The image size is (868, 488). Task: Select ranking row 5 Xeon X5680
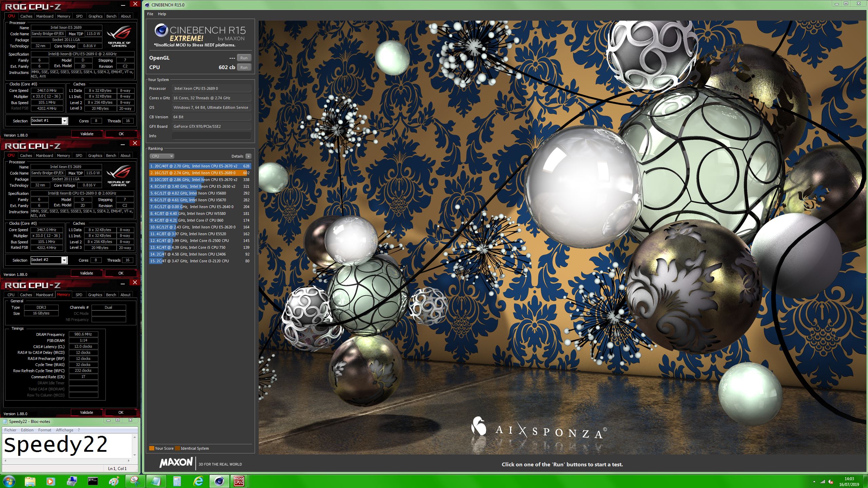point(200,193)
